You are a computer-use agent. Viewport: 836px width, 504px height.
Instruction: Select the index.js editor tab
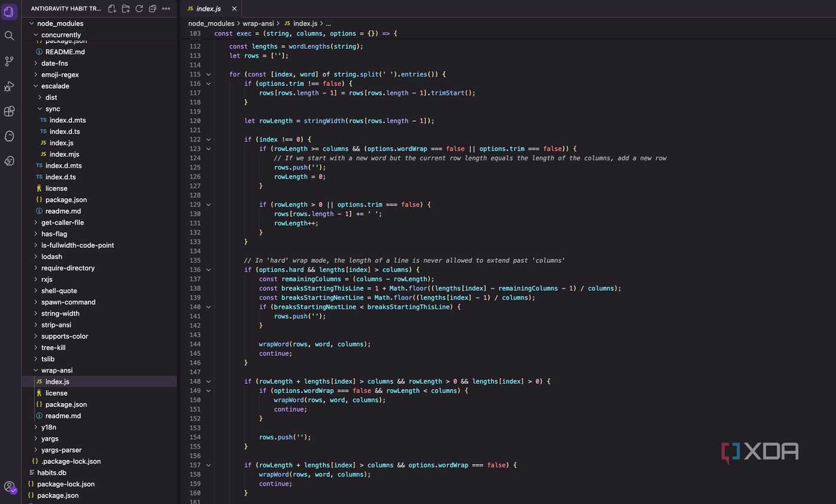pyautogui.click(x=210, y=9)
